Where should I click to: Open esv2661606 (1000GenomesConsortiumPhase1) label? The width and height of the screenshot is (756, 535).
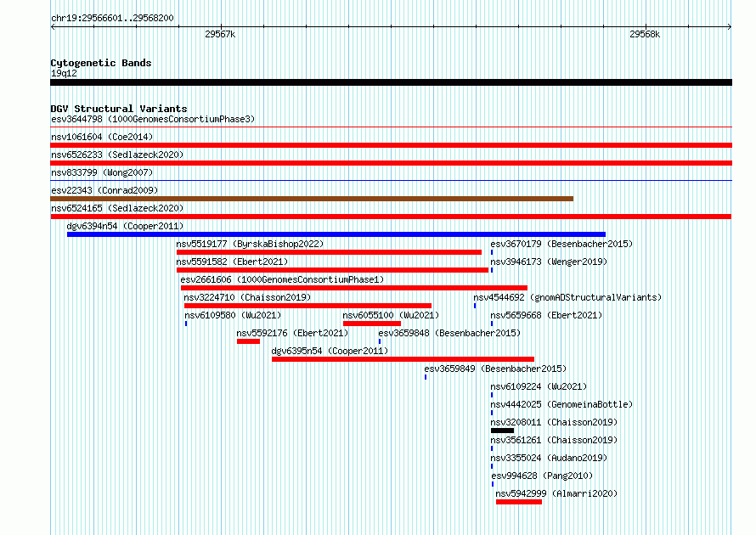(x=282, y=279)
